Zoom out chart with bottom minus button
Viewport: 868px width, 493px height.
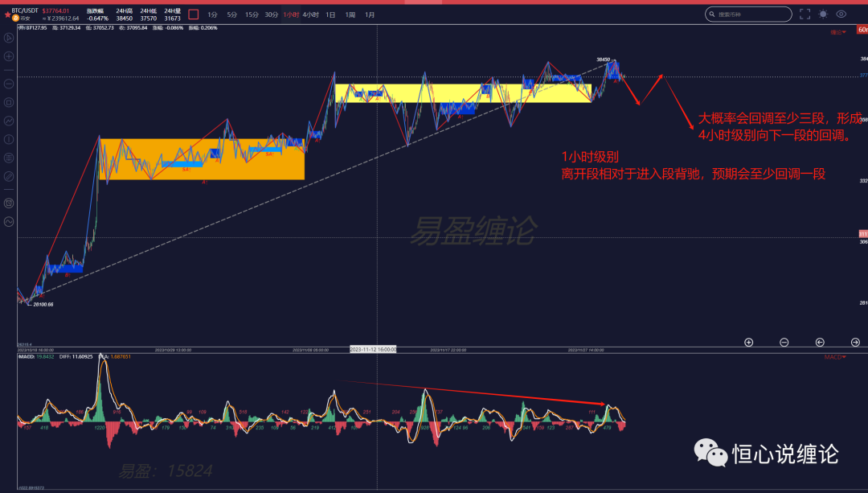point(784,343)
